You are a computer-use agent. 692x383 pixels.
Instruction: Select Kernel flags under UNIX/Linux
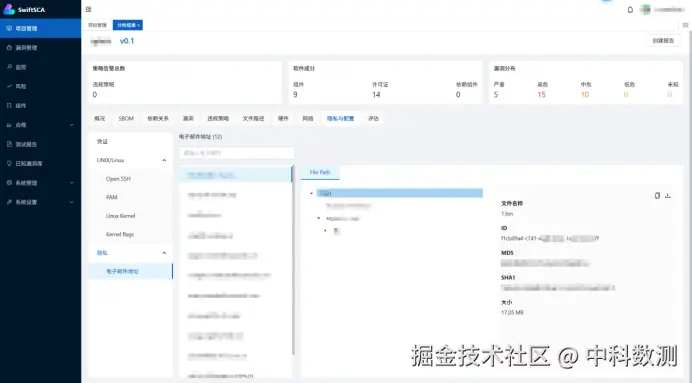(x=130, y=234)
